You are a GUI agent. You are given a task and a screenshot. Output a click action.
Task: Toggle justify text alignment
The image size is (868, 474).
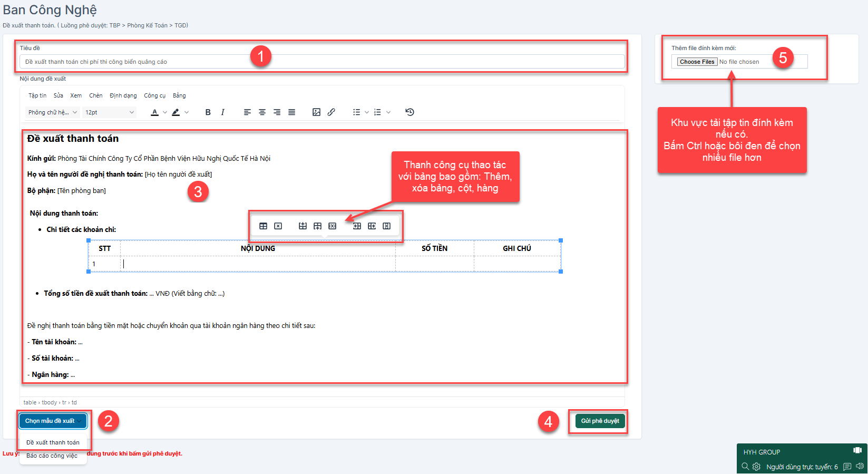coord(291,112)
